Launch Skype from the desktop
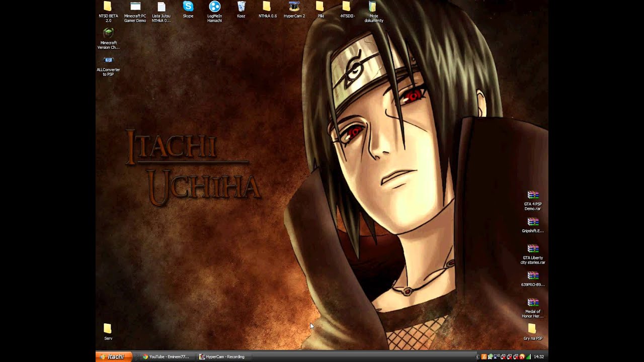The height and width of the screenshot is (362, 644). point(188,10)
